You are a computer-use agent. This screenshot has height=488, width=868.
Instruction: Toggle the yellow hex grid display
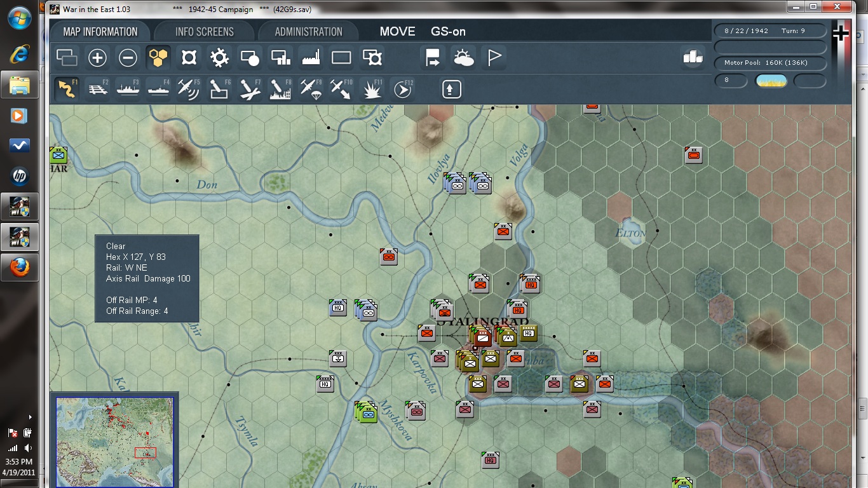[x=158, y=58]
